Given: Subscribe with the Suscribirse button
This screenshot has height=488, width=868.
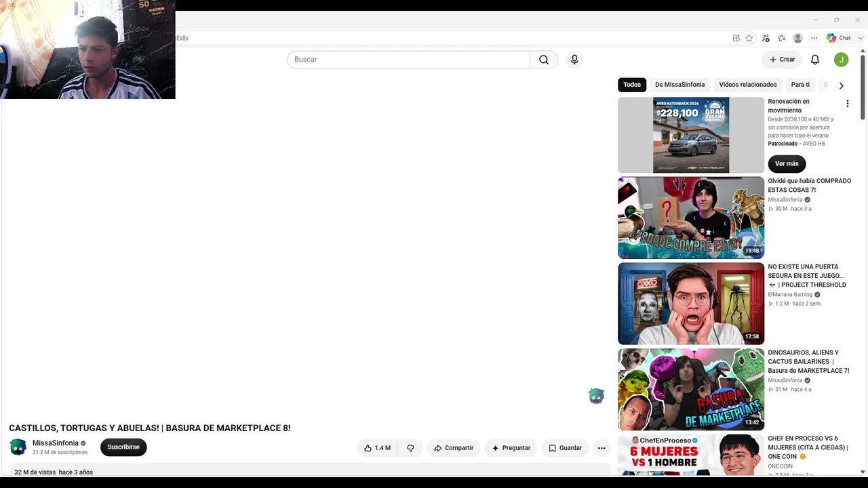Looking at the screenshot, I should 123,447.
